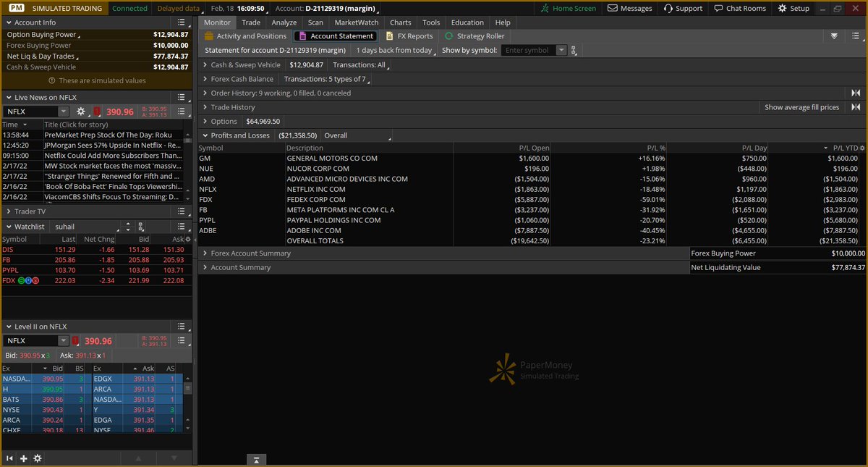868x467 pixels.
Task: Click bottom center collapse panel arrow
Action: [x=256, y=460]
